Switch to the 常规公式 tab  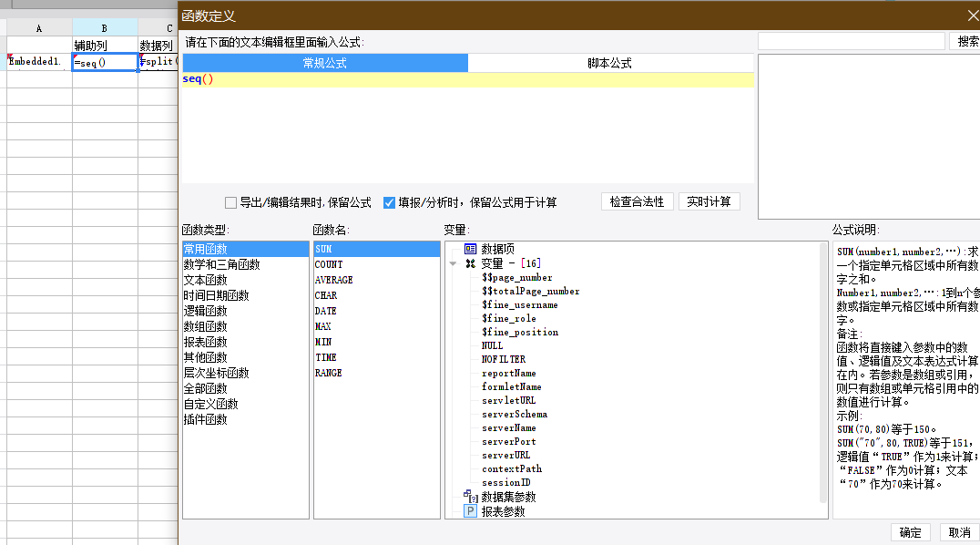click(x=325, y=63)
